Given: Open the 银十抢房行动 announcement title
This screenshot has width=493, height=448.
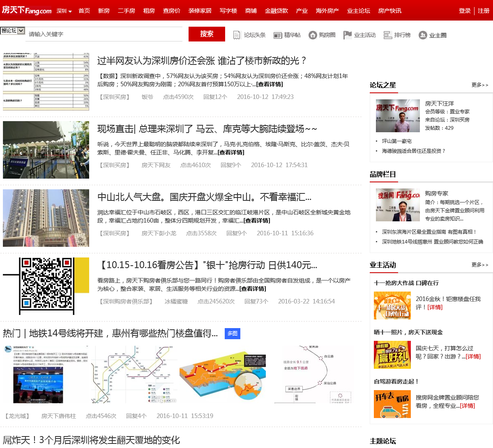Looking at the screenshot, I should (x=207, y=265).
